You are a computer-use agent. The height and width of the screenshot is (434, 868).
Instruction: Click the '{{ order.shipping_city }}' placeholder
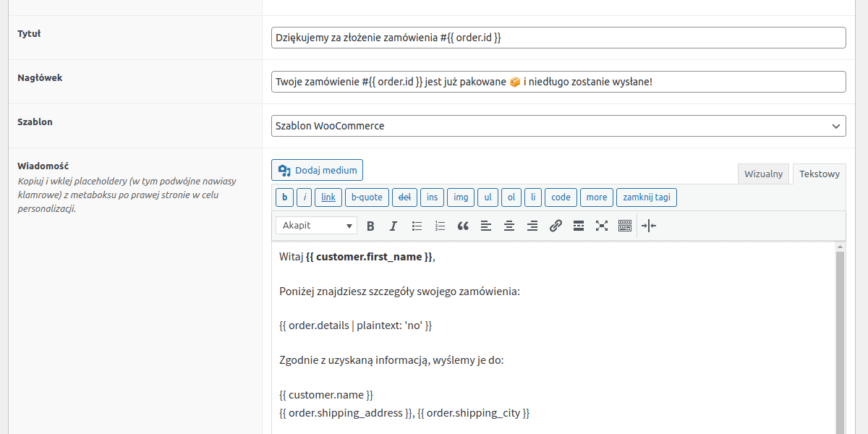pos(474,413)
